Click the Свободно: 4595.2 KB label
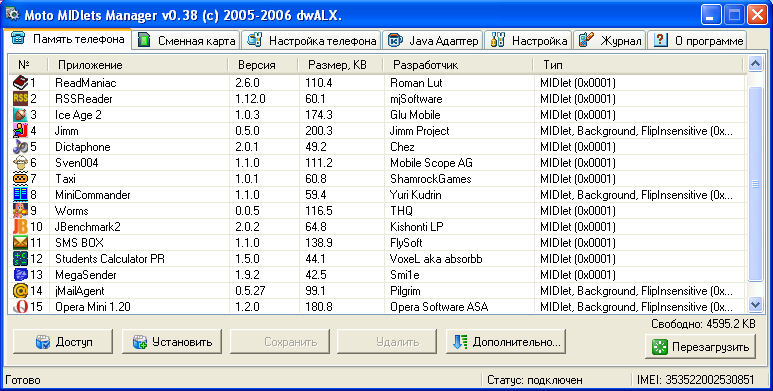The image size is (773, 391). (703, 324)
